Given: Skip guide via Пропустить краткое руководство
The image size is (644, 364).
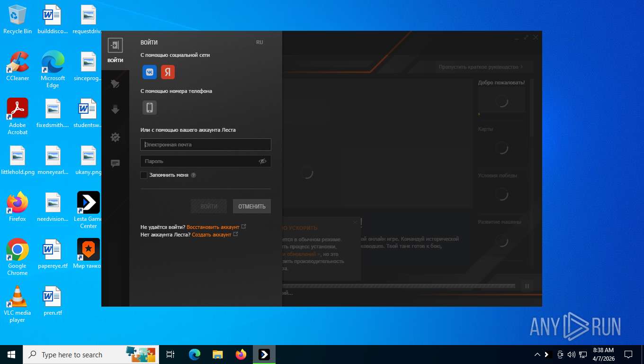Looking at the screenshot, I should click(x=481, y=67).
